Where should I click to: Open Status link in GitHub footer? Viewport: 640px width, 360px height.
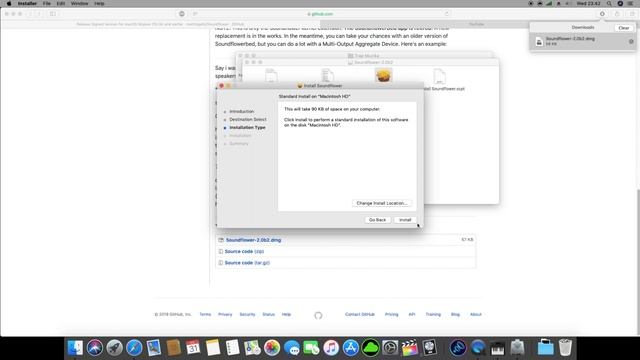point(268,314)
